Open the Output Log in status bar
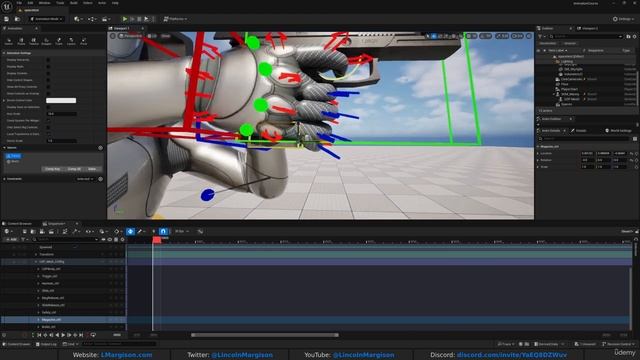 tap(46, 344)
